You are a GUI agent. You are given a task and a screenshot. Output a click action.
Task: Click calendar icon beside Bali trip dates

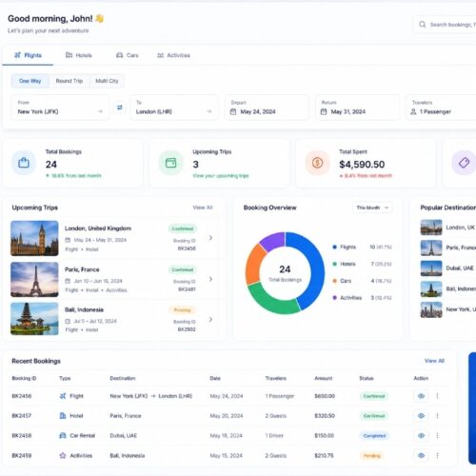[x=68, y=321]
